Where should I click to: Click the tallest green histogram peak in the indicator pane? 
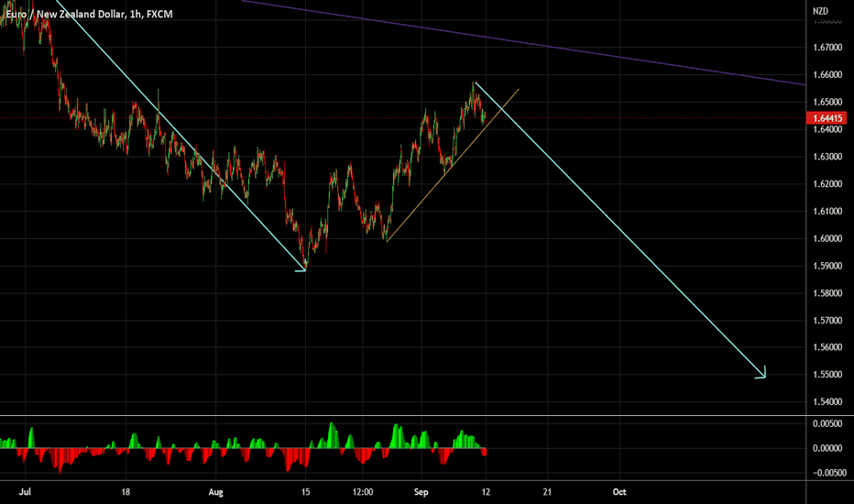[332, 434]
